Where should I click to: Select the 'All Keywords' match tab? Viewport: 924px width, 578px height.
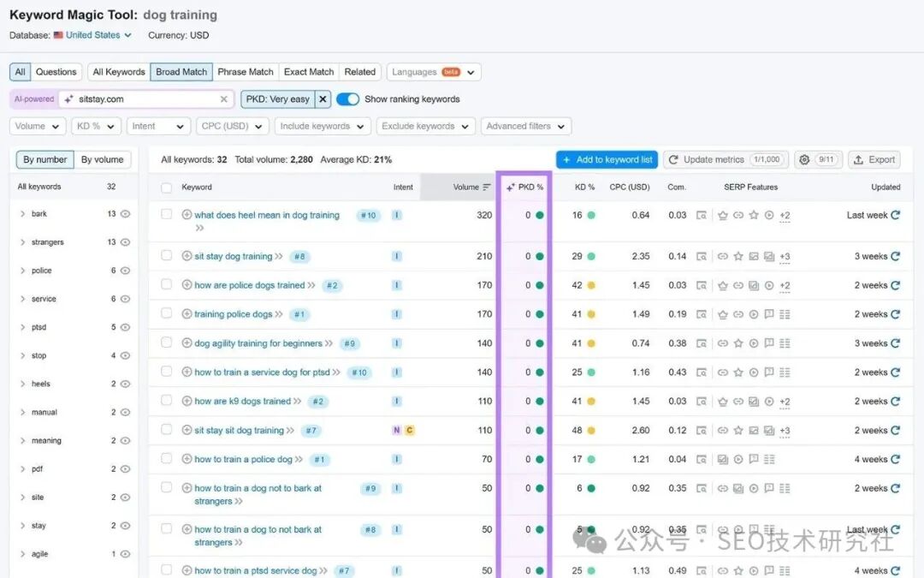click(119, 72)
